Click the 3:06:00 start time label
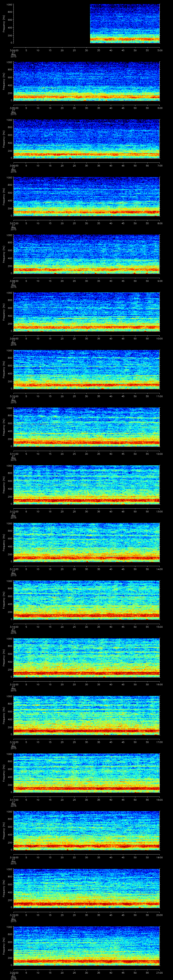The width and height of the screenshot is (173, 980). coord(14,166)
